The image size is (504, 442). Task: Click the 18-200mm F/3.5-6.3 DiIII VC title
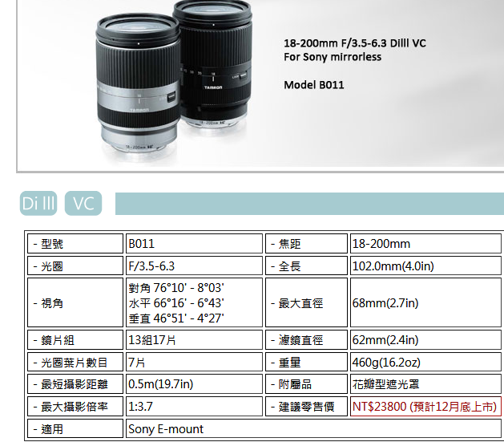pyautogui.click(x=354, y=43)
